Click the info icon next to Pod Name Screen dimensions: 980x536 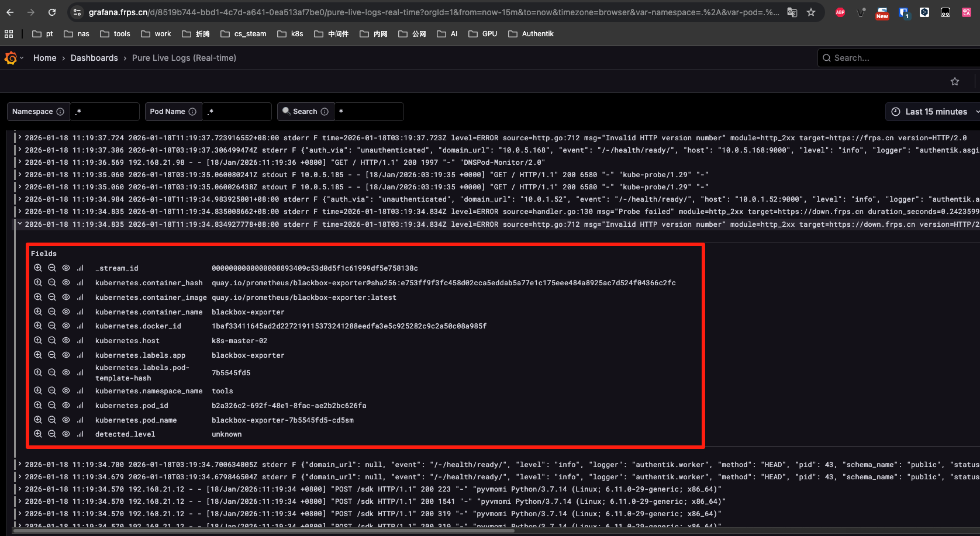pos(193,111)
